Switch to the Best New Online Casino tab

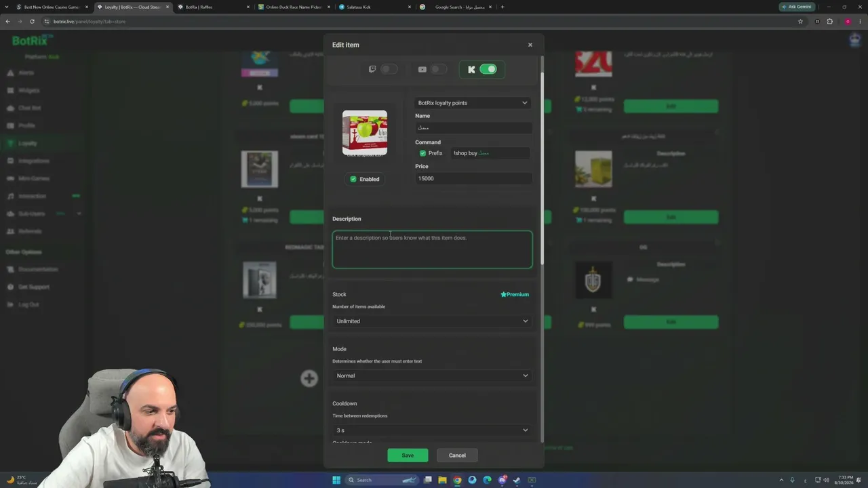point(52,7)
